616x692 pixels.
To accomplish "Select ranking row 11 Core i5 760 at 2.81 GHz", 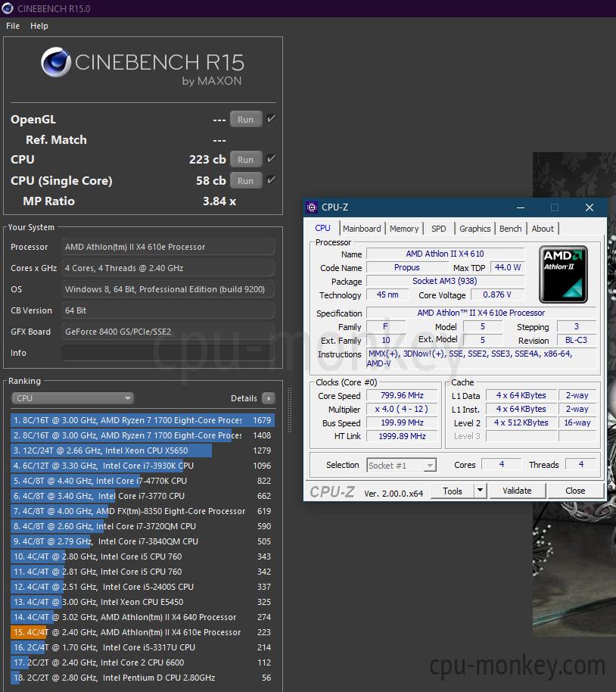I will click(142, 572).
